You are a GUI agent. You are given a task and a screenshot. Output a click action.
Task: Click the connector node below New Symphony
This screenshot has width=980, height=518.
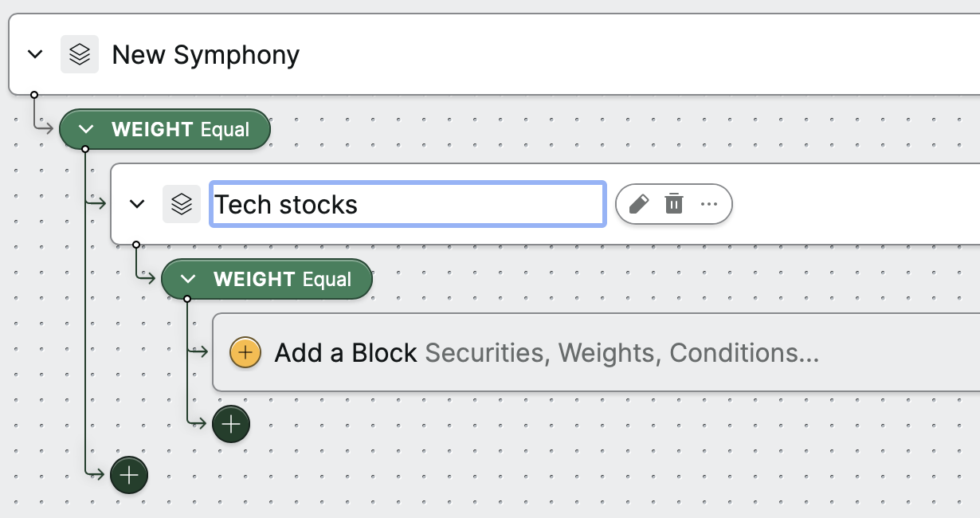point(34,95)
